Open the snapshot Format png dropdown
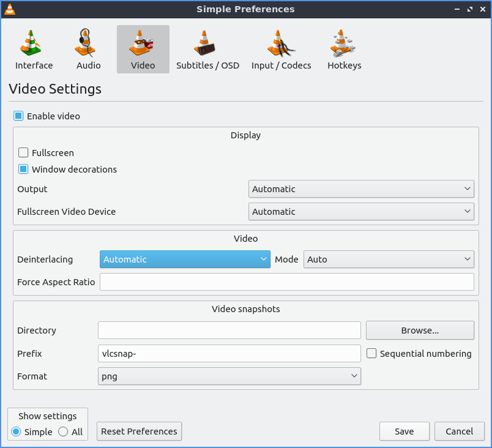The width and height of the screenshot is (492, 448). (229, 376)
